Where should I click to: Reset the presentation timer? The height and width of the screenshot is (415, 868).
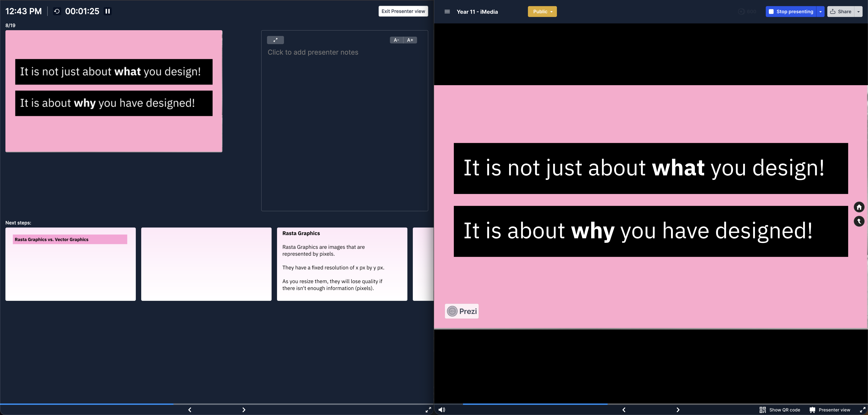pyautogui.click(x=57, y=12)
